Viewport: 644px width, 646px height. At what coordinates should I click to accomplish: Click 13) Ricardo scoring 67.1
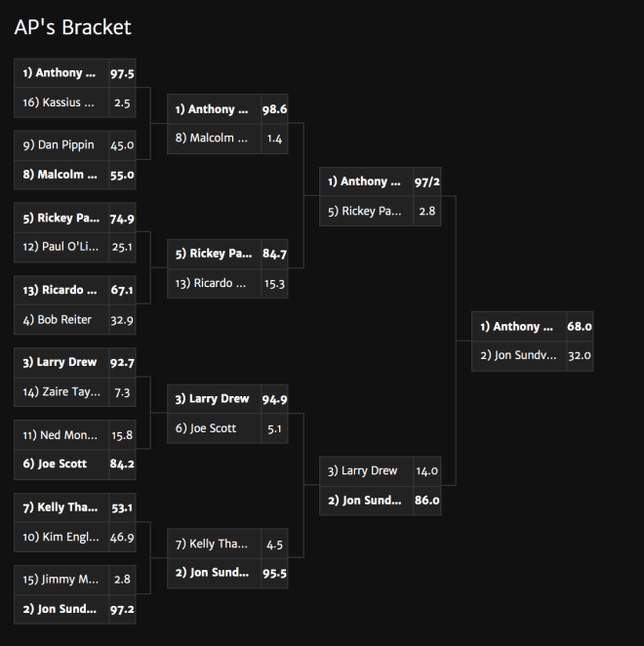pos(75,291)
